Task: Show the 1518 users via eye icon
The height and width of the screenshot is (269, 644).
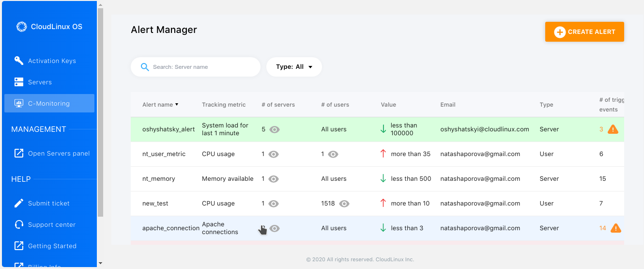Action: click(x=344, y=204)
